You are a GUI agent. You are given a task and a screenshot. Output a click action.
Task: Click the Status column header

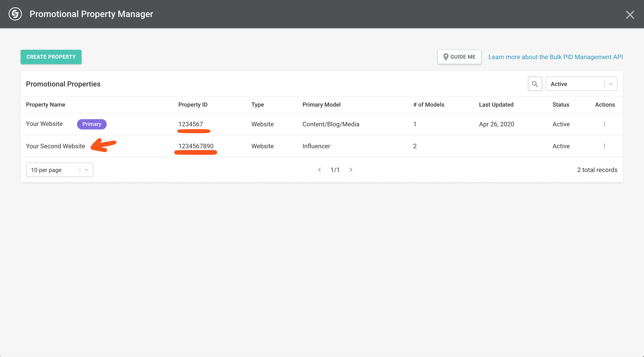(x=561, y=105)
